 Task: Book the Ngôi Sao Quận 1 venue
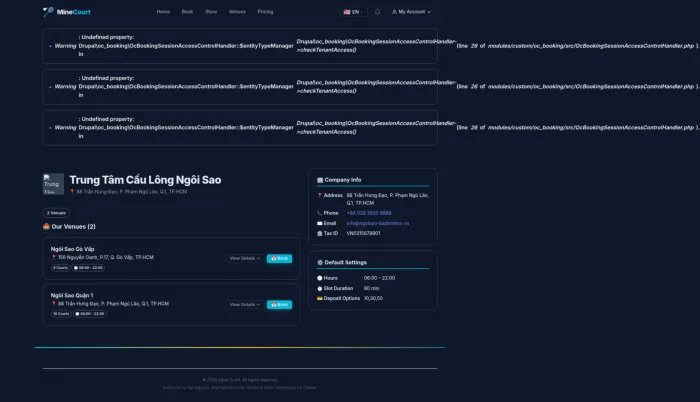click(x=279, y=305)
